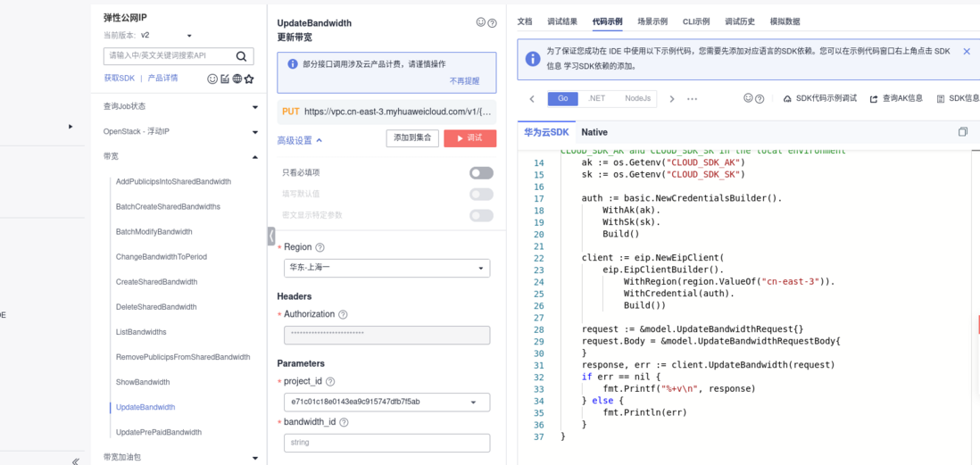
Task: Switch to the 调试结果 tab
Action: [x=562, y=22]
